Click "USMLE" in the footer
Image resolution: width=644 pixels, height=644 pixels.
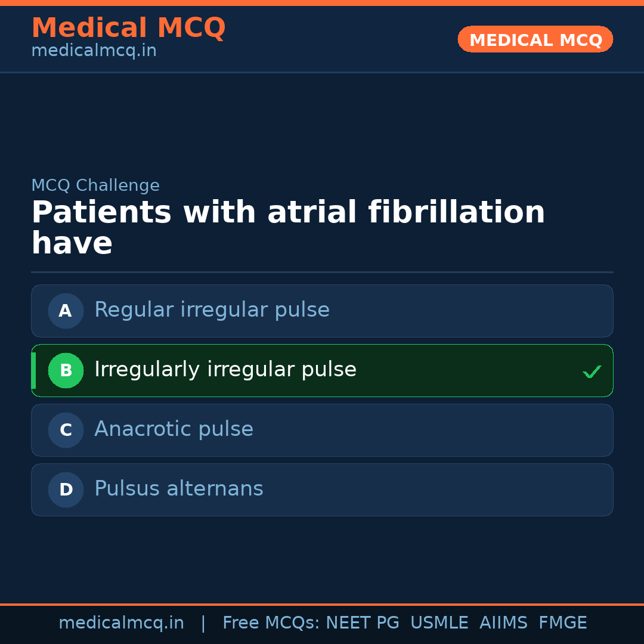coord(439,623)
